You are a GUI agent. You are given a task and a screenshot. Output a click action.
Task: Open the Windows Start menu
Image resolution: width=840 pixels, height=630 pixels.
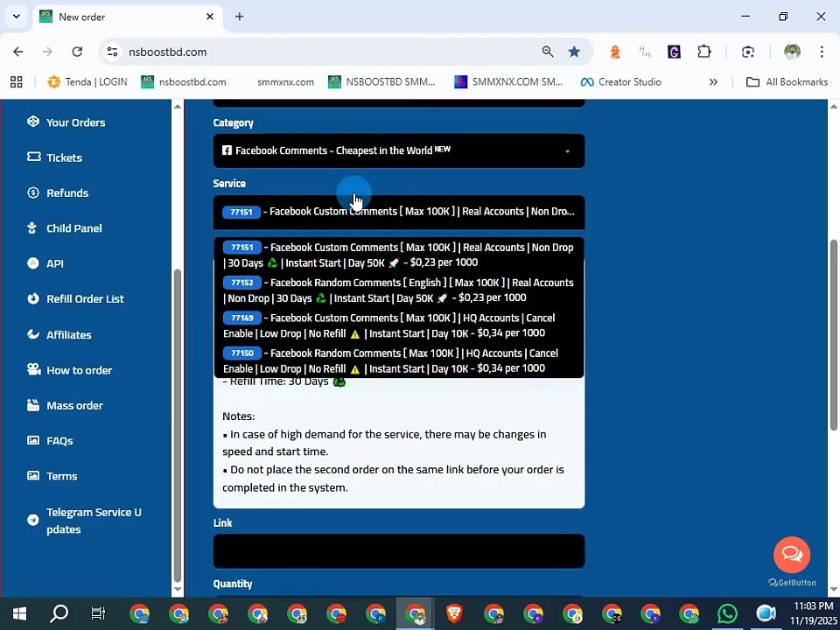point(20,613)
